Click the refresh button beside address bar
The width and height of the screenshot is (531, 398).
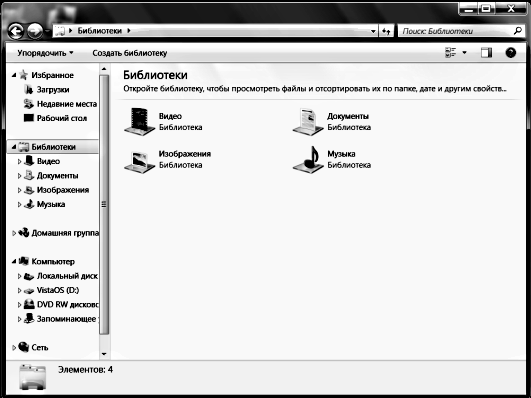pyautogui.click(x=386, y=31)
